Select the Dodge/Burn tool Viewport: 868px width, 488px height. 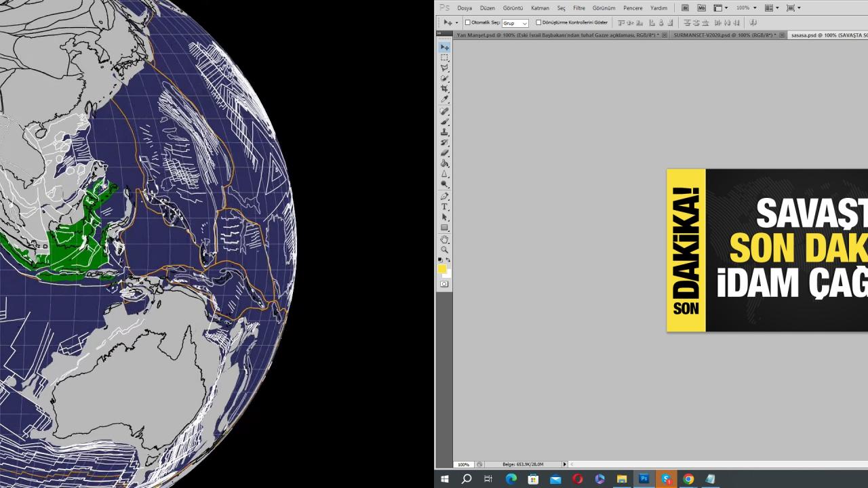(x=444, y=184)
